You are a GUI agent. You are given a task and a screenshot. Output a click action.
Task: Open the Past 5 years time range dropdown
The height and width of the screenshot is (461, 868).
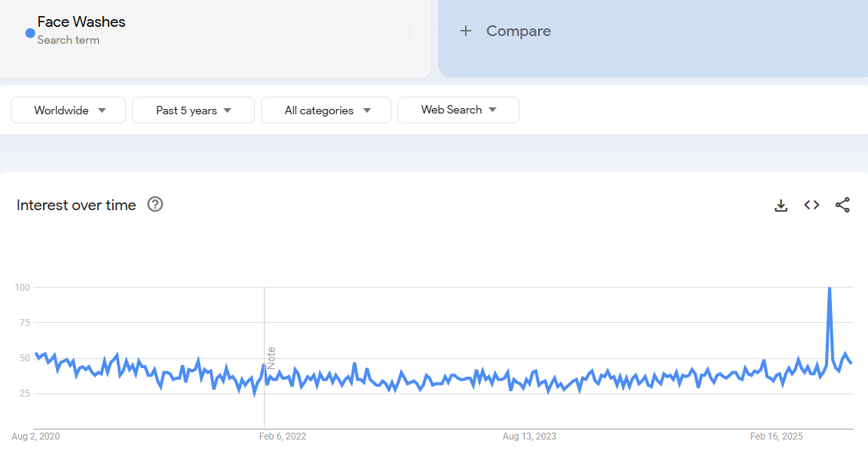(x=193, y=110)
